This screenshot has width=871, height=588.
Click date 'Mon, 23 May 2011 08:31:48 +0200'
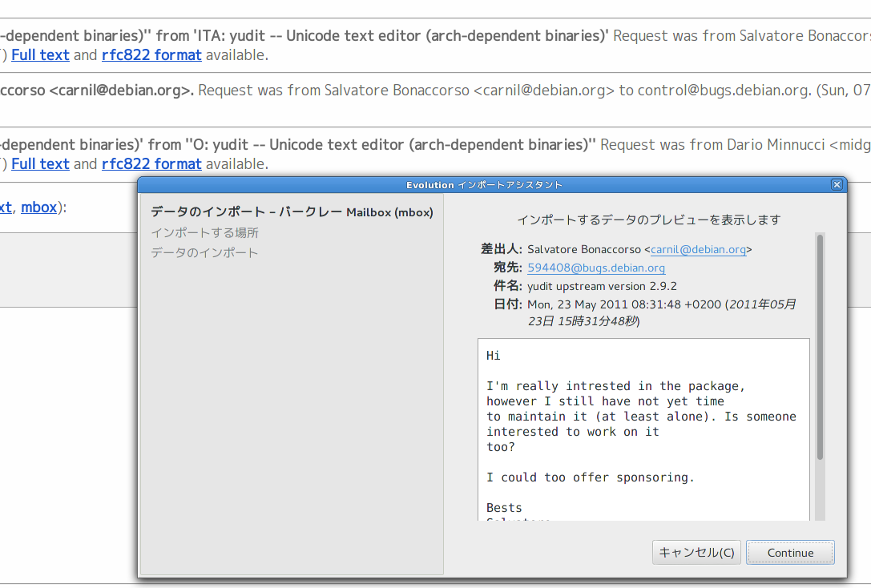click(624, 304)
